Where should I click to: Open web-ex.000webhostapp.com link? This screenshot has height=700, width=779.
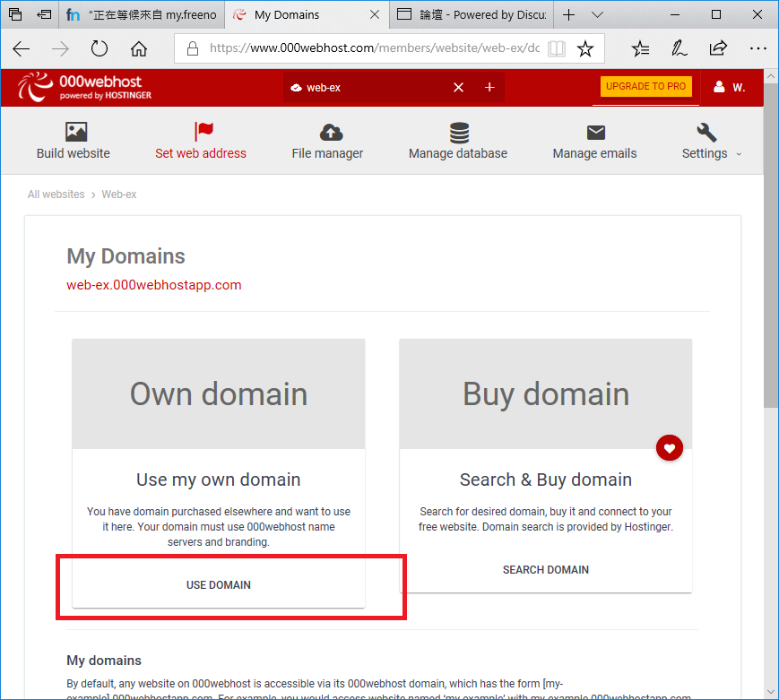(154, 285)
